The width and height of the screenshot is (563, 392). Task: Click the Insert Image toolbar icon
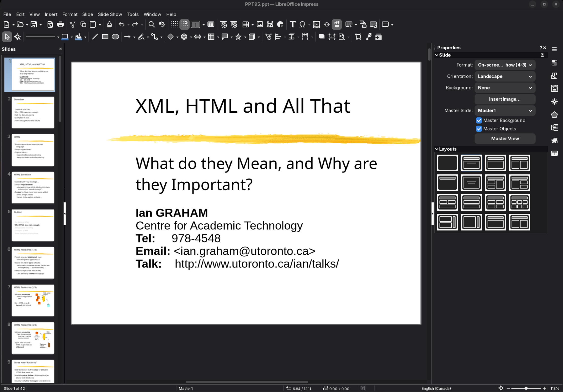(260, 24)
